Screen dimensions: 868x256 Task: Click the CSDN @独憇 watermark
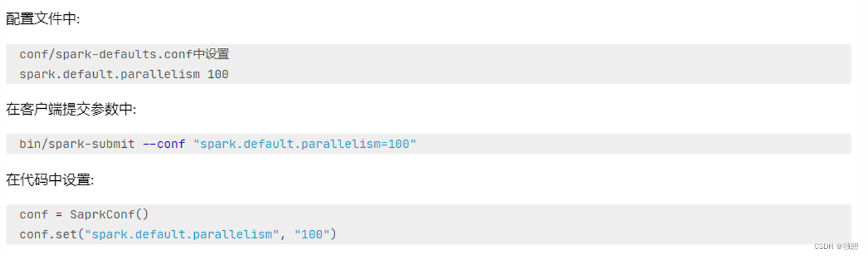click(x=836, y=246)
